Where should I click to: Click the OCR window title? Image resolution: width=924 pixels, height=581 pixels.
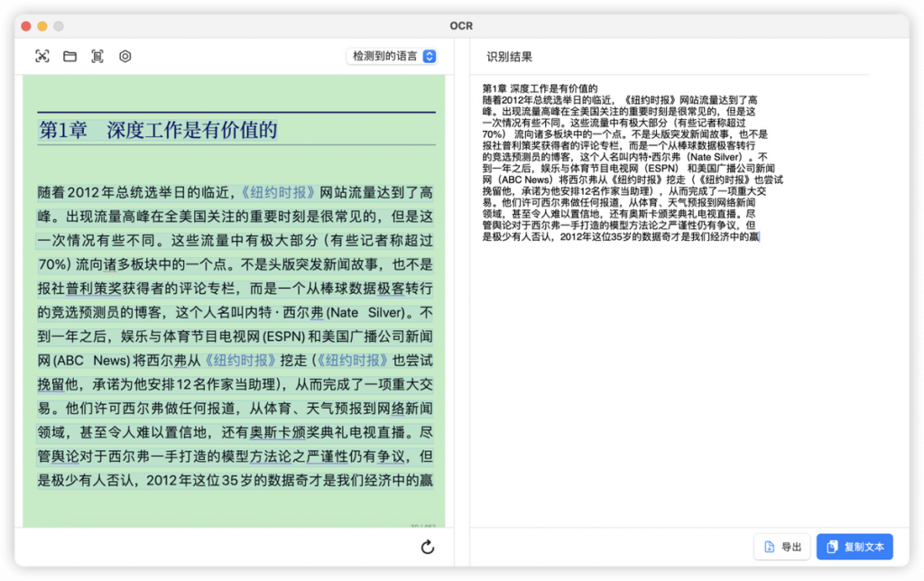(x=461, y=25)
